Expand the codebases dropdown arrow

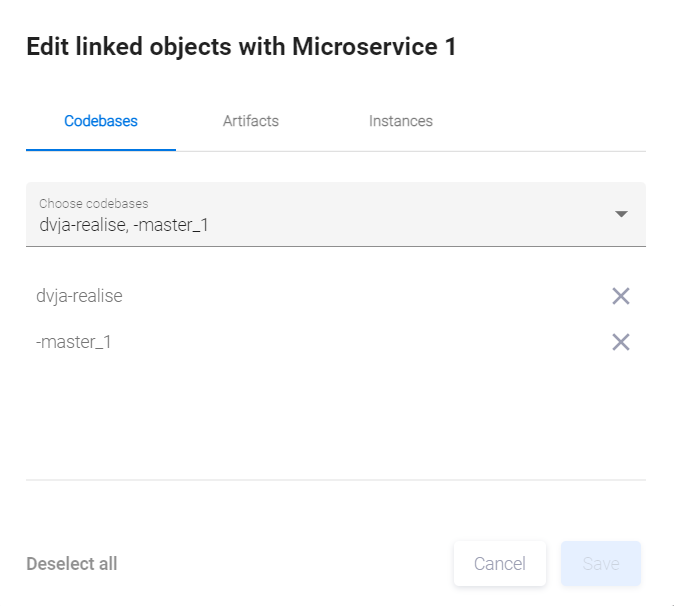[621, 214]
